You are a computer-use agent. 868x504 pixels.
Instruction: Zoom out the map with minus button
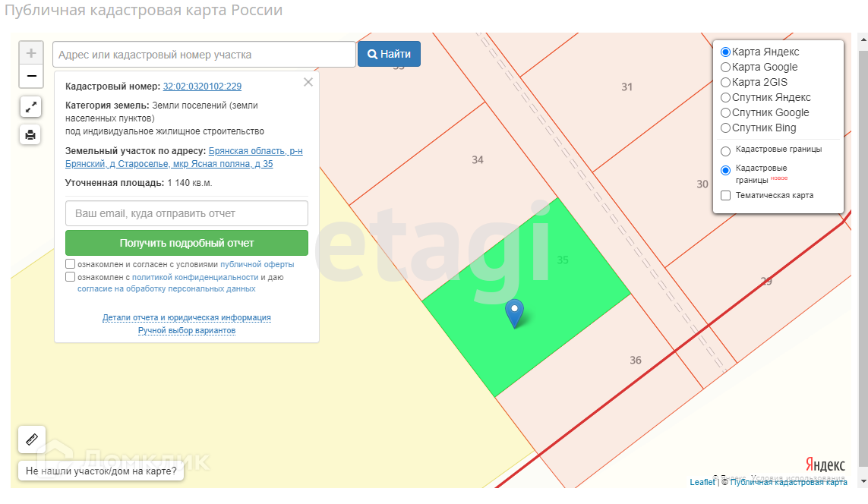tap(31, 76)
